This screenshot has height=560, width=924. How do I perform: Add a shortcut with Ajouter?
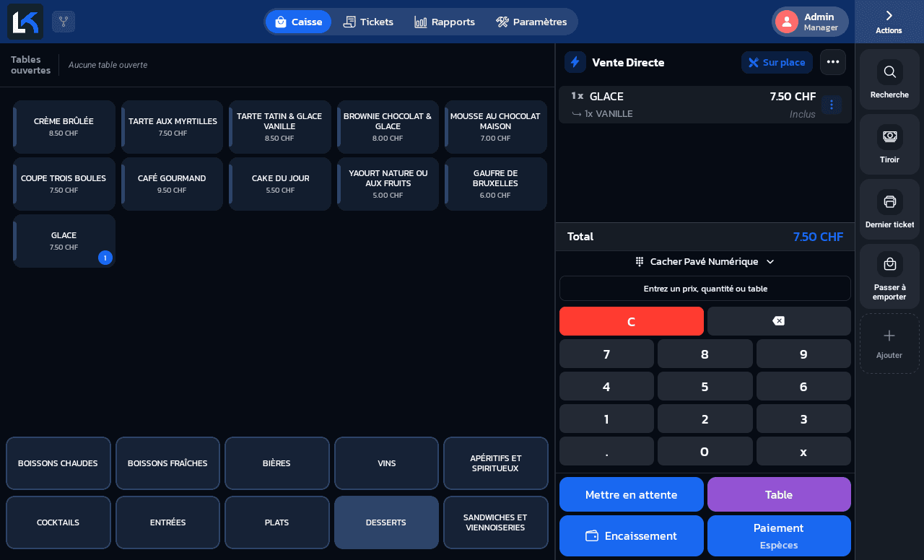889,344
